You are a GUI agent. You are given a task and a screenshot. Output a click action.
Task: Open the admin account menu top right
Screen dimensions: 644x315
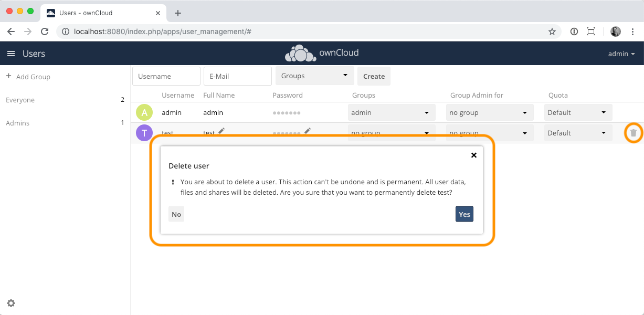coord(621,54)
